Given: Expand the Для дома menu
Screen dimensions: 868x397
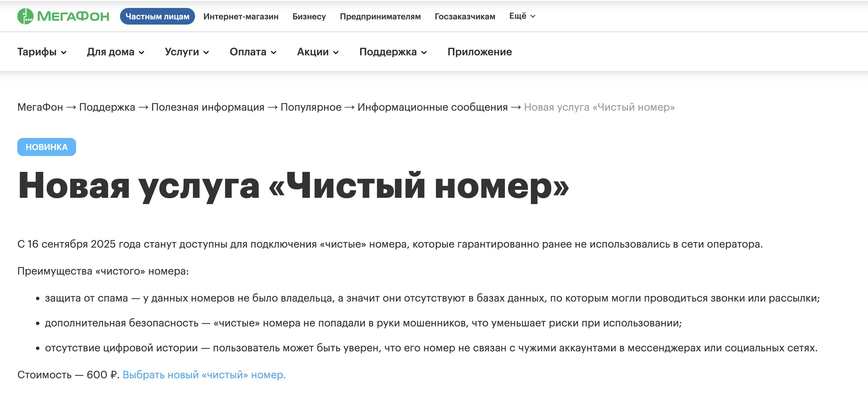Looking at the screenshot, I should [116, 52].
